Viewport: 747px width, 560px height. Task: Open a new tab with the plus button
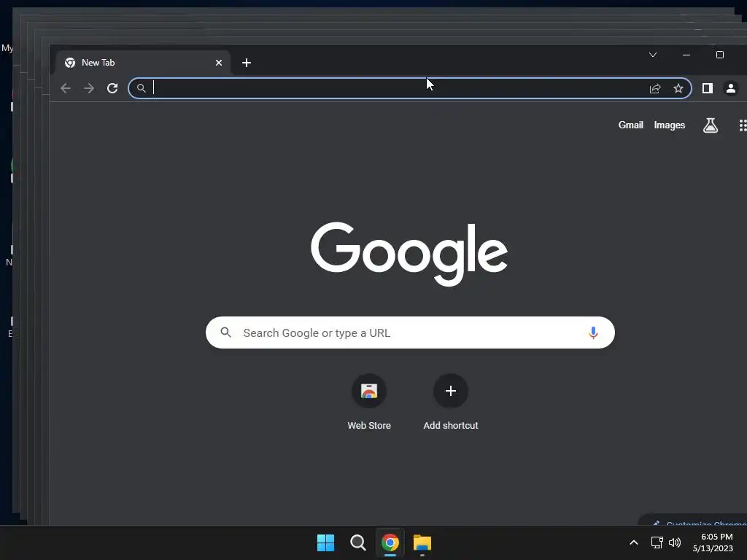(247, 63)
